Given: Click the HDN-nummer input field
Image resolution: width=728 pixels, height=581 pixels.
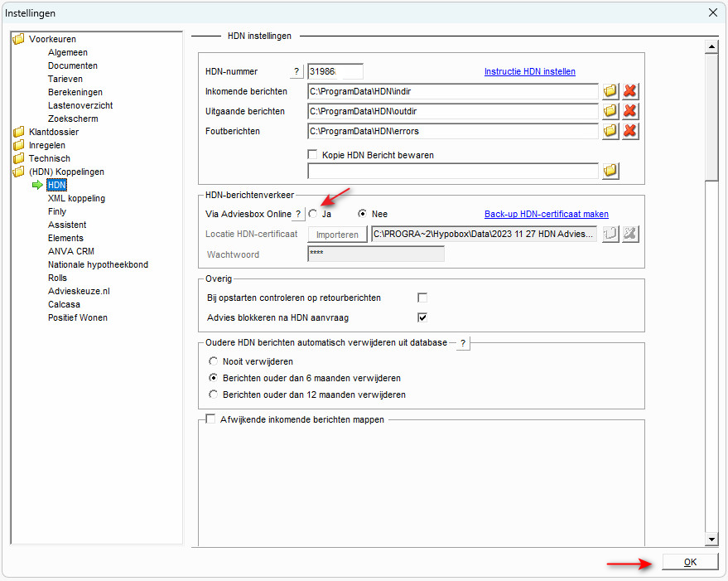Looking at the screenshot, I should [x=335, y=72].
